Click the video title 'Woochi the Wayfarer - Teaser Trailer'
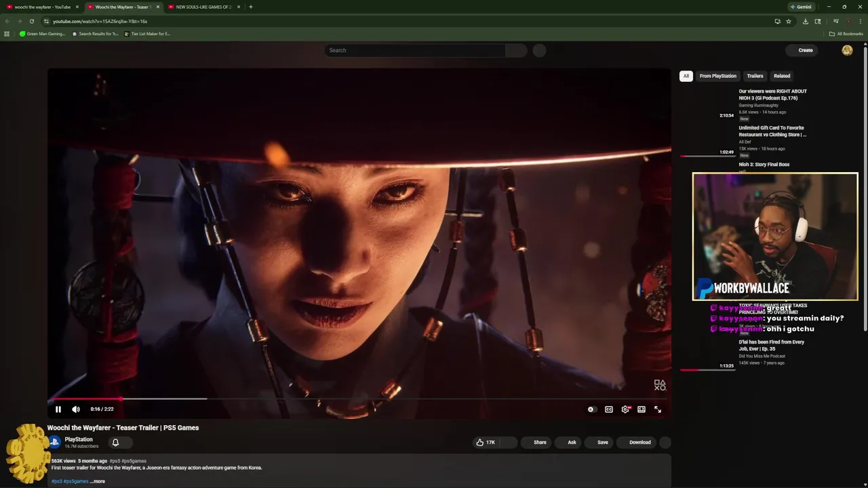868x488 pixels. coord(123,428)
